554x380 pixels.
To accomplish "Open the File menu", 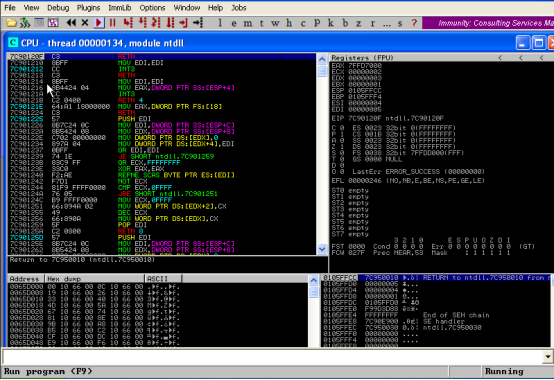I will tap(10, 7).
